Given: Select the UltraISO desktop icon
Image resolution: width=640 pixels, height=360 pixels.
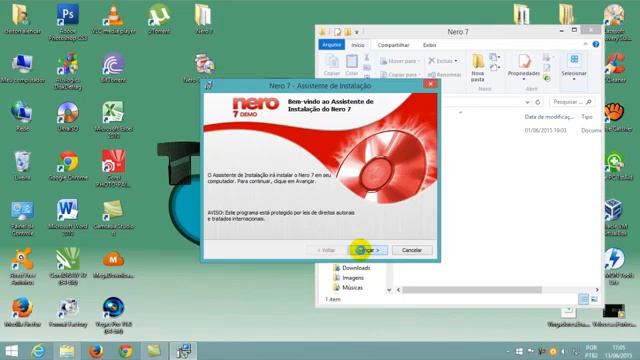Looking at the screenshot, I should tap(68, 116).
